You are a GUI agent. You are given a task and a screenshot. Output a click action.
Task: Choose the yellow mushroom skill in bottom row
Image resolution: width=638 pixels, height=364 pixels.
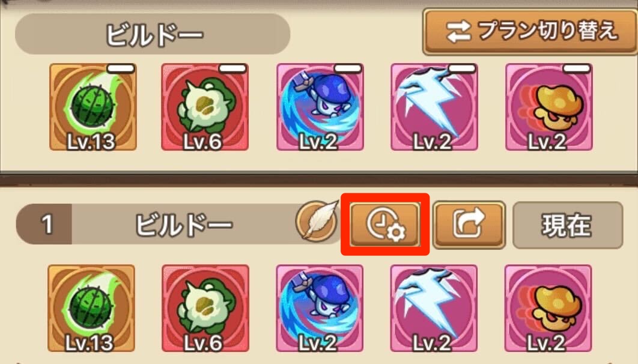pyautogui.click(x=548, y=308)
